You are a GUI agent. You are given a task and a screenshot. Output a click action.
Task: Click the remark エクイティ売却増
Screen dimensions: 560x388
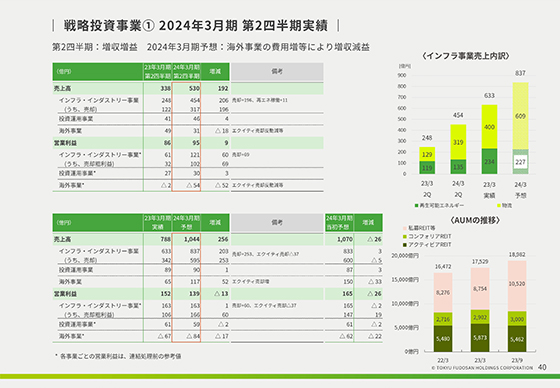(251, 282)
